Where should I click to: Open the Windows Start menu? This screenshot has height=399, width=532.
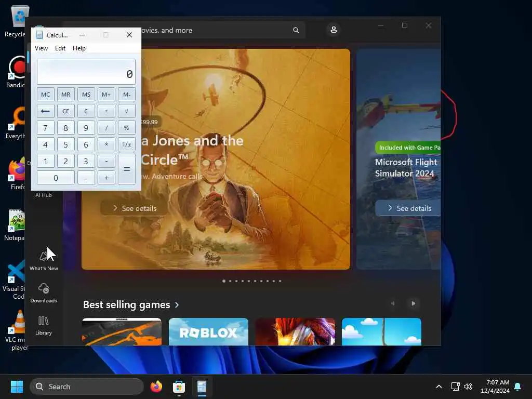click(17, 387)
